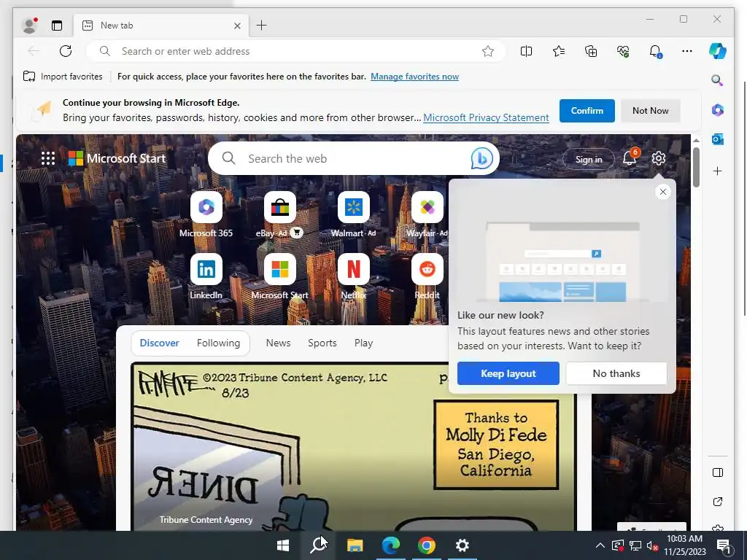Viewport: 747px width, 560px height.
Task: Click the muted volume tray icon
Action: point(652,545)
